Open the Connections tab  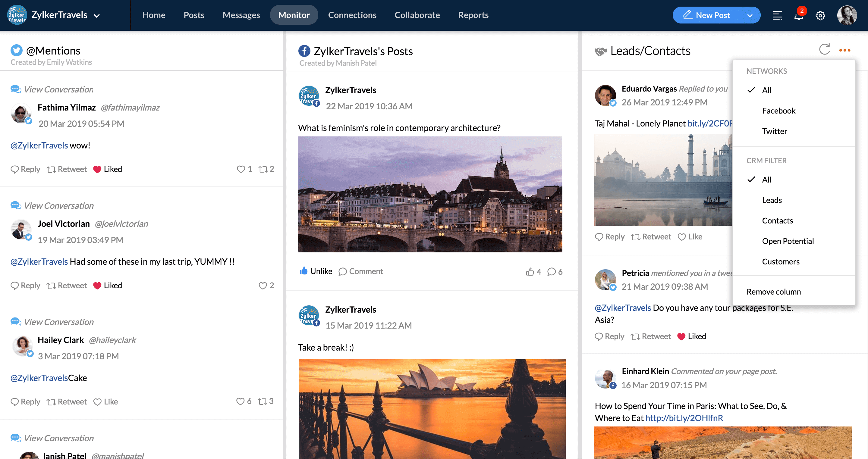[352, 15]
